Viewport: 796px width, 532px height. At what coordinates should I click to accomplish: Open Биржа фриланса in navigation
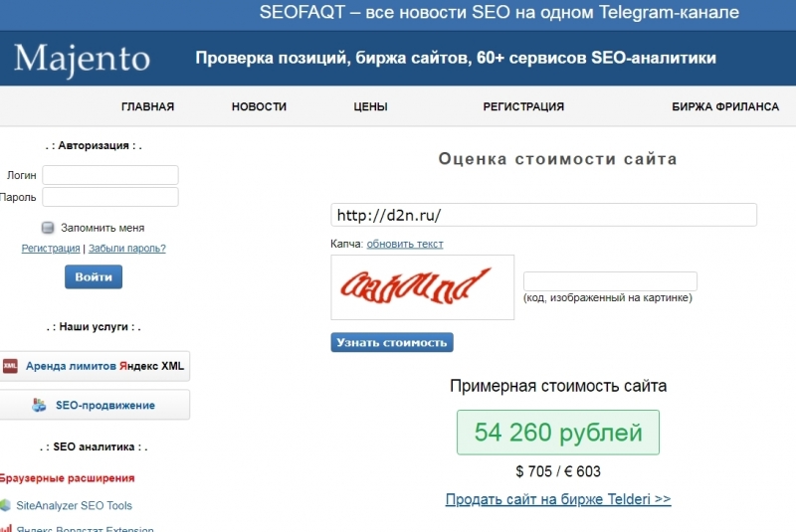point(725,107)
